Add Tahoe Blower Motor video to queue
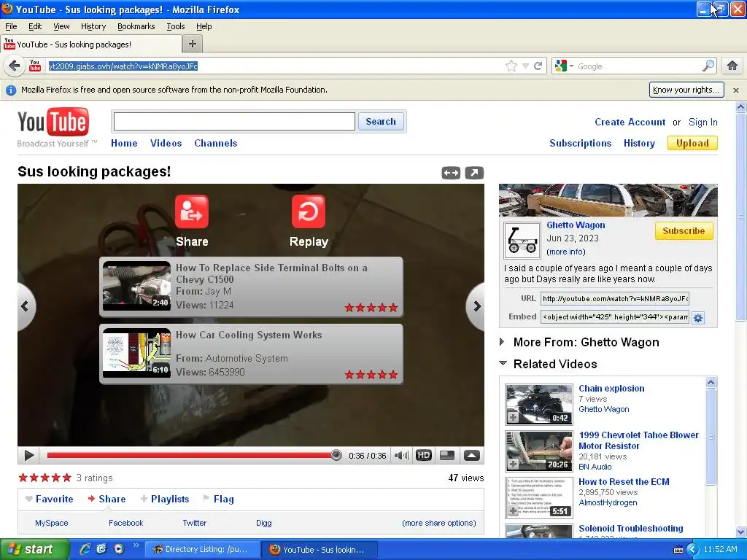Screen dimensions: 747x560 [x=513, y=464]
